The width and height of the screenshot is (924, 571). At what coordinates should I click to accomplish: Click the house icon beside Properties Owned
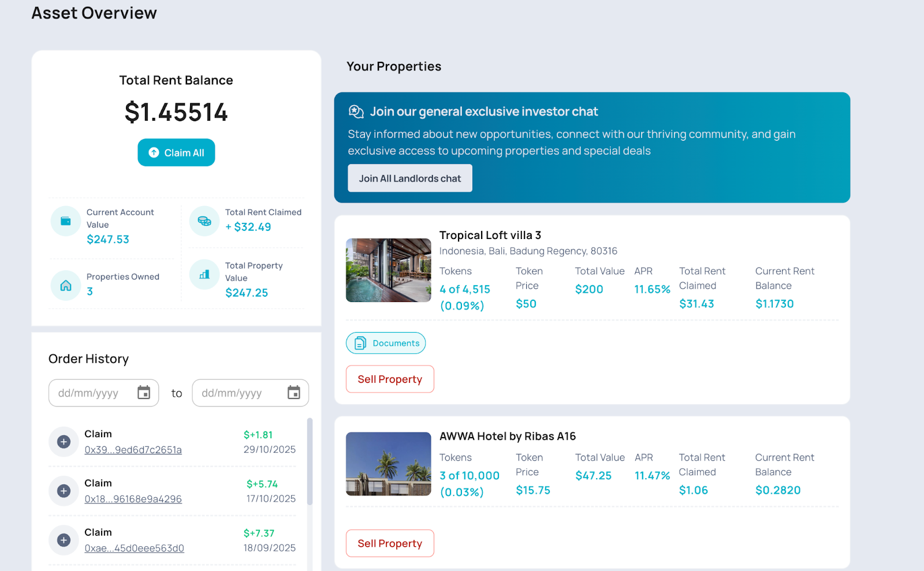[66, 285]
